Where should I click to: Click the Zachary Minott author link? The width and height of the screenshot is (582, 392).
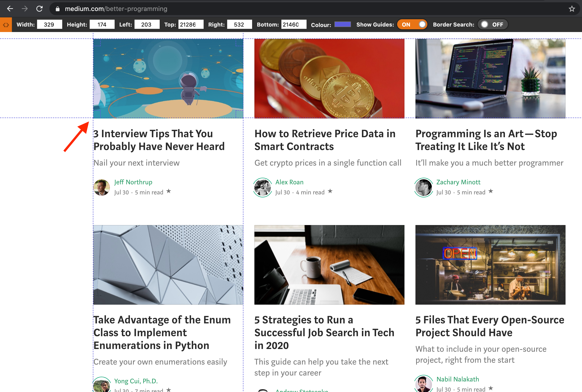pyautogui.click(x=458, y=182)
